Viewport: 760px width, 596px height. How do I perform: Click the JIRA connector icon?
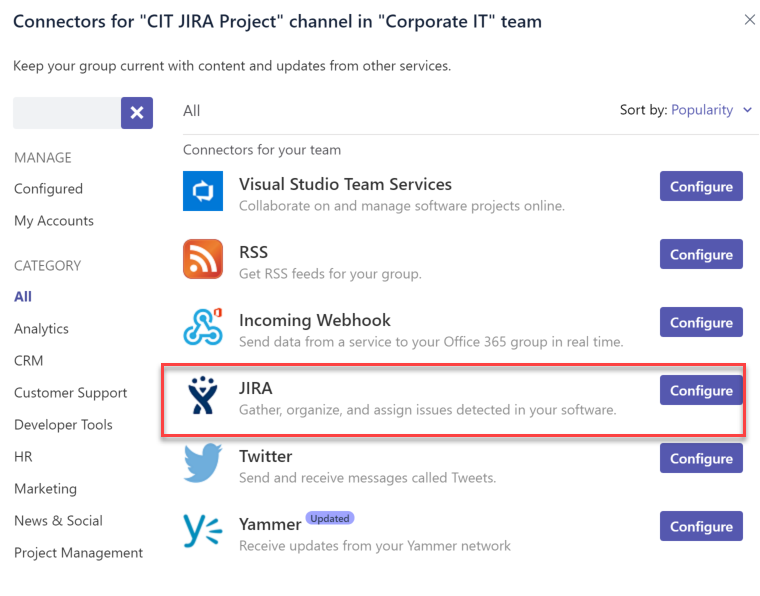click(203, 395)
